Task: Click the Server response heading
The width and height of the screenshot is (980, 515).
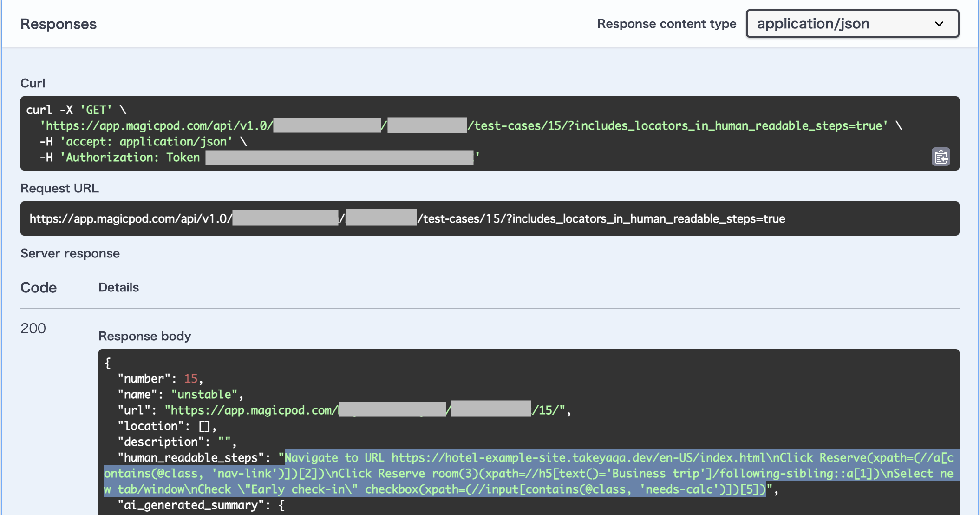Action: [x=70, y=253]
